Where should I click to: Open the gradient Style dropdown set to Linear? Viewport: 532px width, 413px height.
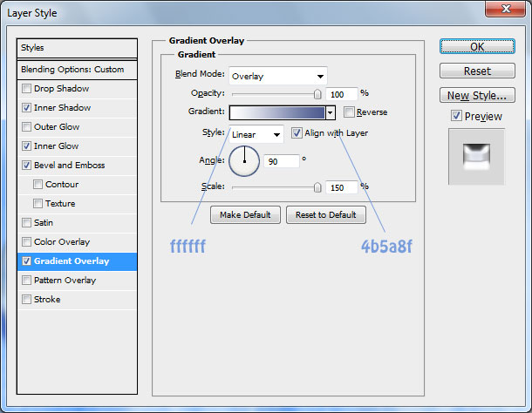256,134
